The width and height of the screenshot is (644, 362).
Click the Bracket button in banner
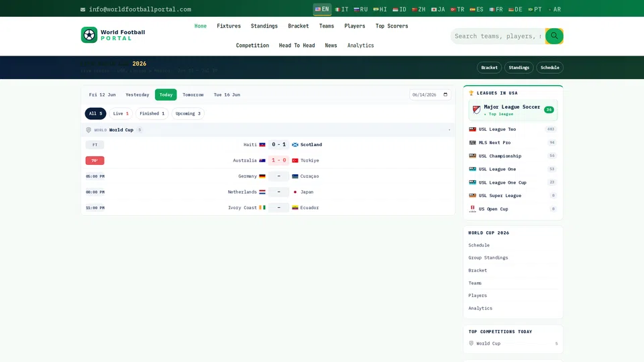489,68
